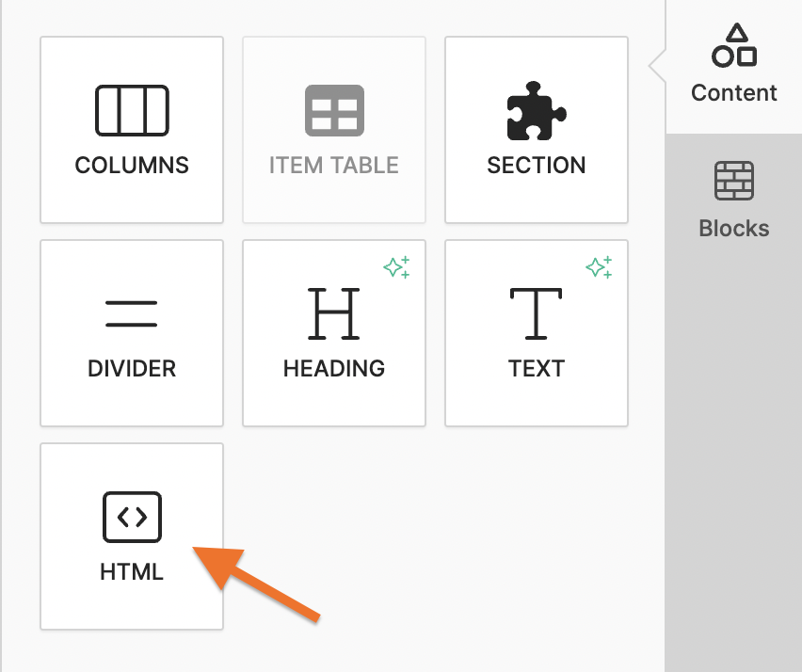
Task: Choose the Text letter T icon
Action: pyautogui.click(x=537, y=313)
